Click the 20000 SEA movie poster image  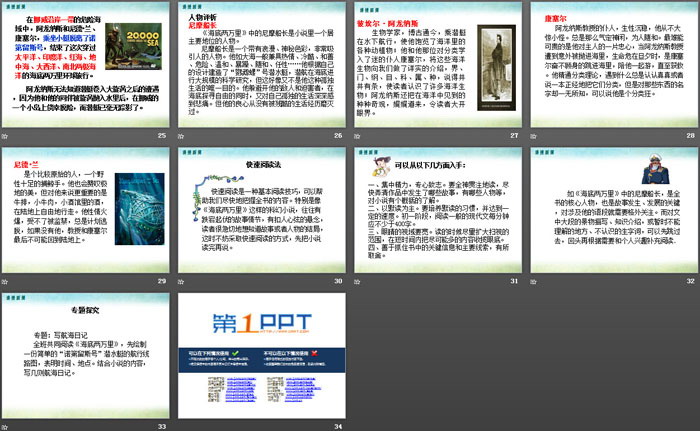coord(133,46)
